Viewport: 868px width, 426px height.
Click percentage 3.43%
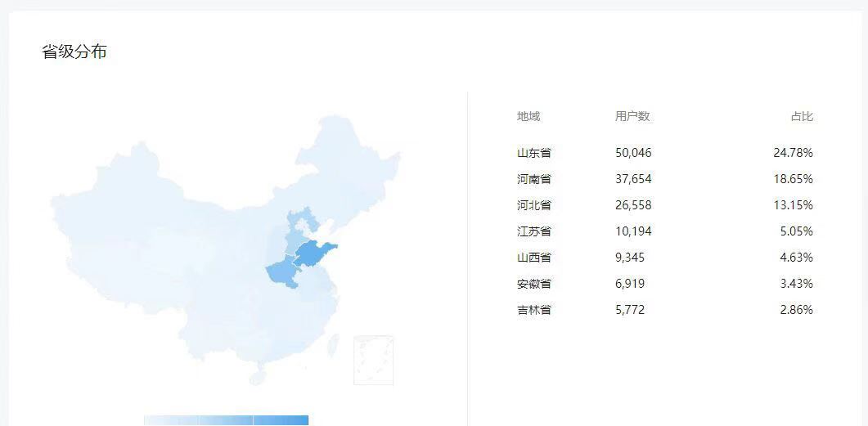coord(797,284)
